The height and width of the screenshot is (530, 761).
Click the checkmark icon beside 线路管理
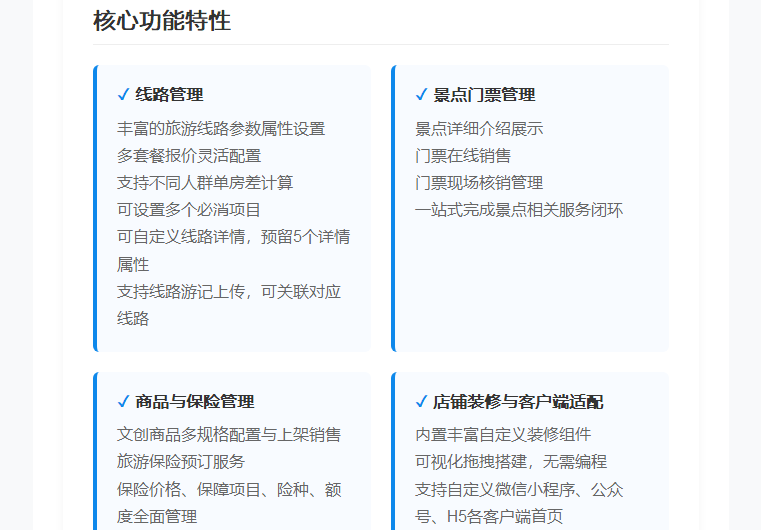click(123, 94)
